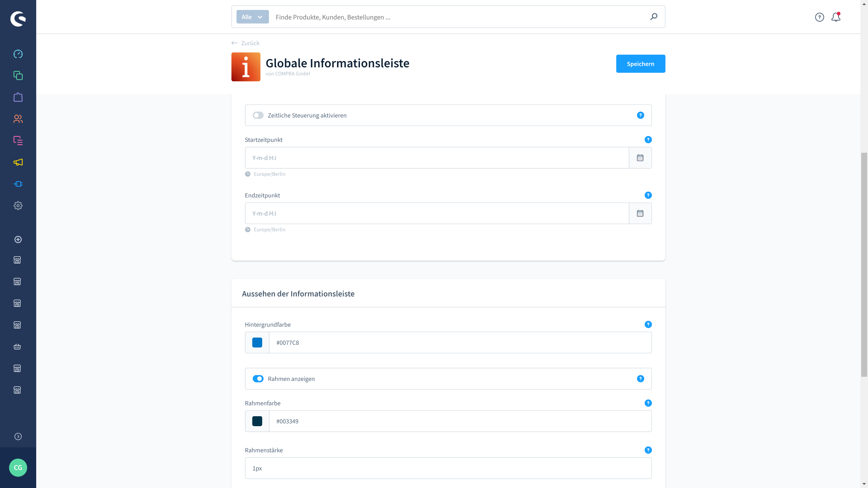Open user menu CG avatar
The width and height of the screenshot is (868, 488).
click(18, 467)
